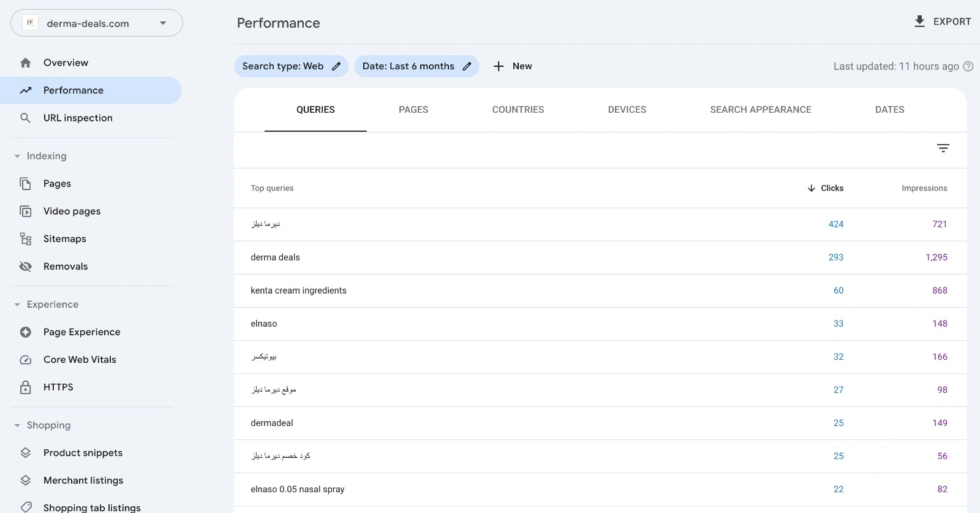Click the sort arrow beside Clicks
This screenshot has height=513, width=980.
tap(811, 188)
